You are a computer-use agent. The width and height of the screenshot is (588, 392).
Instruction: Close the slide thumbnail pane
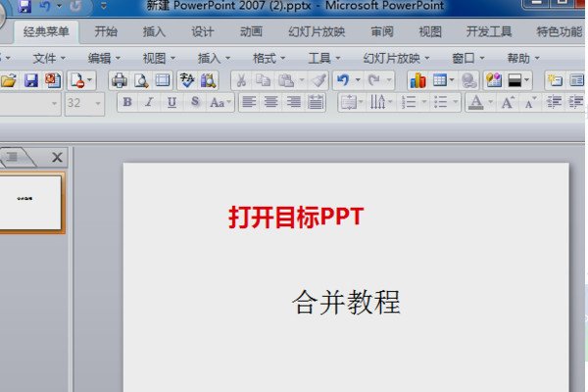tap(57, 157)
